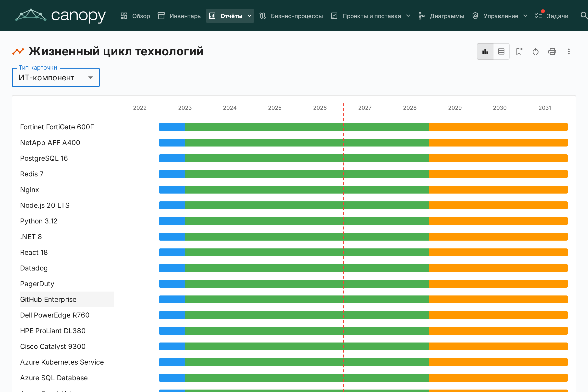The image size is (588, 392).
Task: Go to Инвентарь section
Action: (179, 16)
